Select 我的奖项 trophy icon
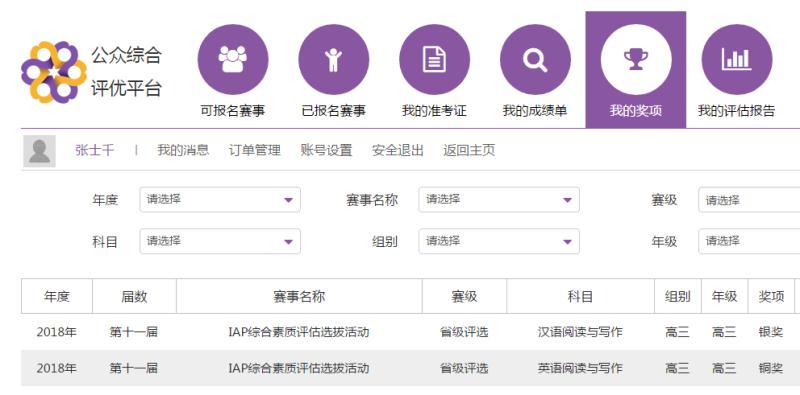Image resolution: width=800 pixels, height=395 pixels. (636, 60)
